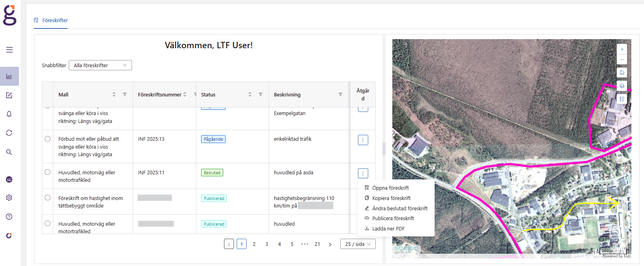Select radio button for INF 2025:13 row
644x266 pixels.
(48, 139)
